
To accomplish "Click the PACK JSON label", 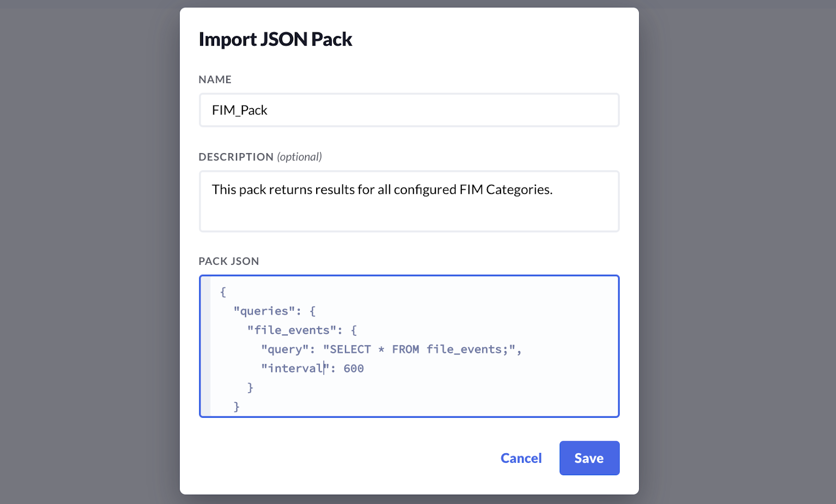I will [x=229, y=261].
